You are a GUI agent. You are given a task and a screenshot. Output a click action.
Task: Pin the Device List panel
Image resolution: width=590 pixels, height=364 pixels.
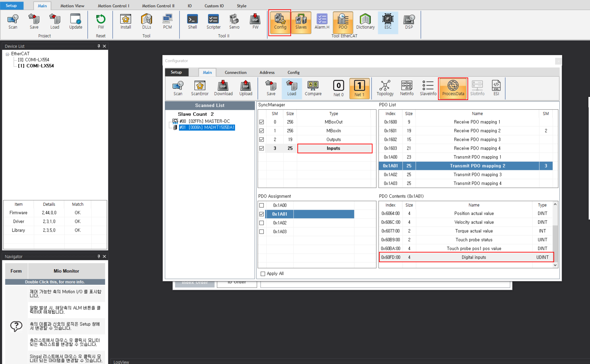click(99, 46)
